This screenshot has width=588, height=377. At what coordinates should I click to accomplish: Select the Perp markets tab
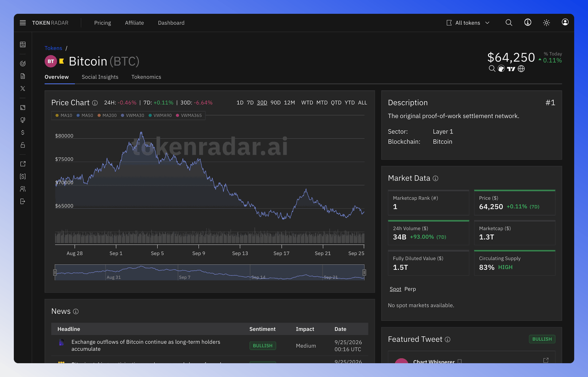(x=410, y=289)
